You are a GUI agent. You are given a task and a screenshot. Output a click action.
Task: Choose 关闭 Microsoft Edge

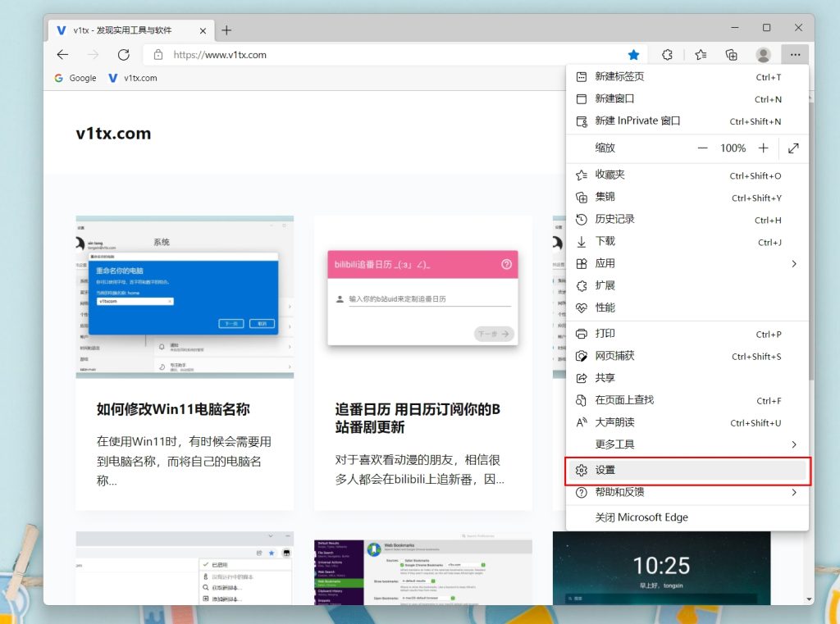tap(687, 517)
